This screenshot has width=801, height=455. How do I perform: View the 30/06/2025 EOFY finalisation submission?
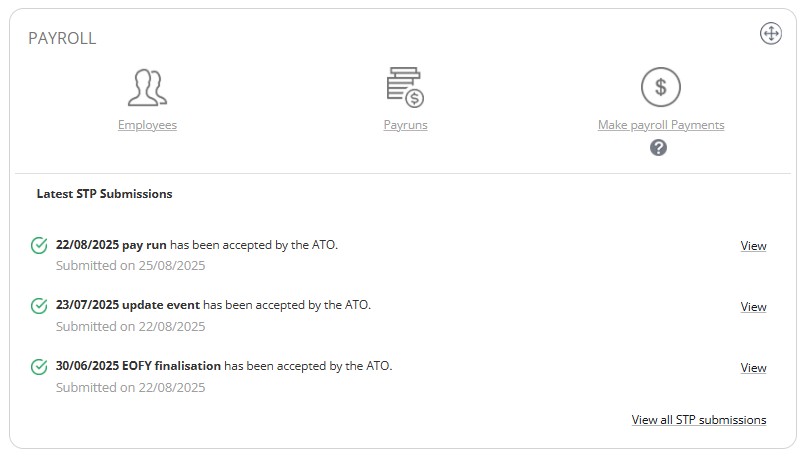pos(753,368)
